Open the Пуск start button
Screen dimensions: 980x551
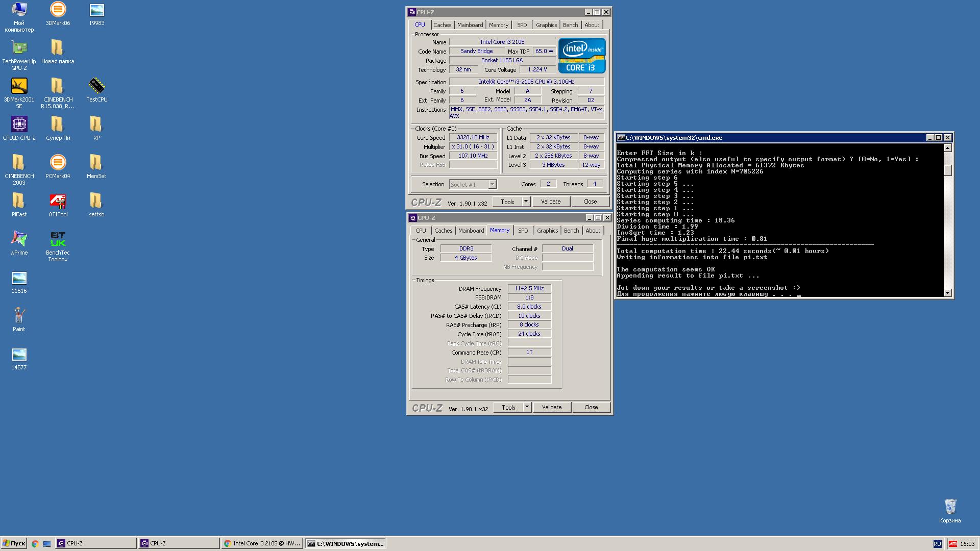(14, 543)
